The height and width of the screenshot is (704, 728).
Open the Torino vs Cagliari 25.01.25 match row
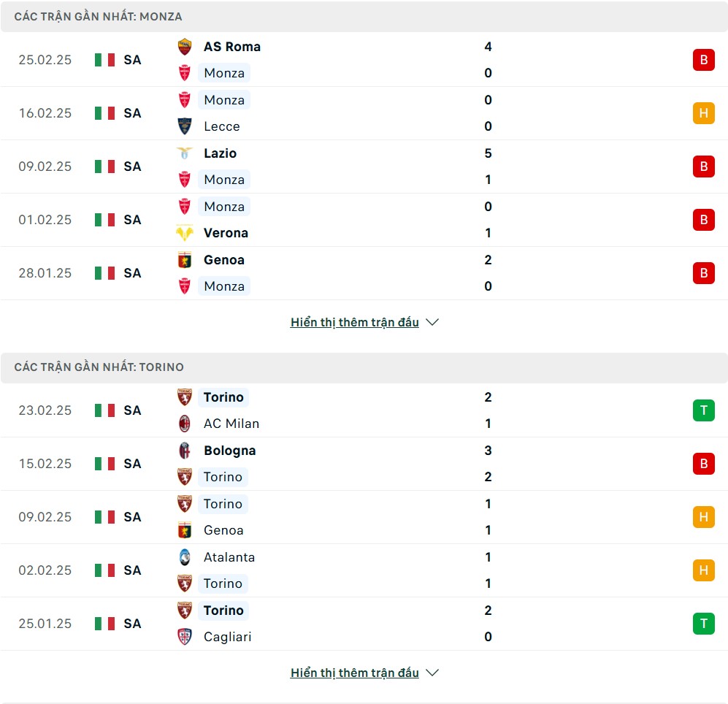click(365, 624)
